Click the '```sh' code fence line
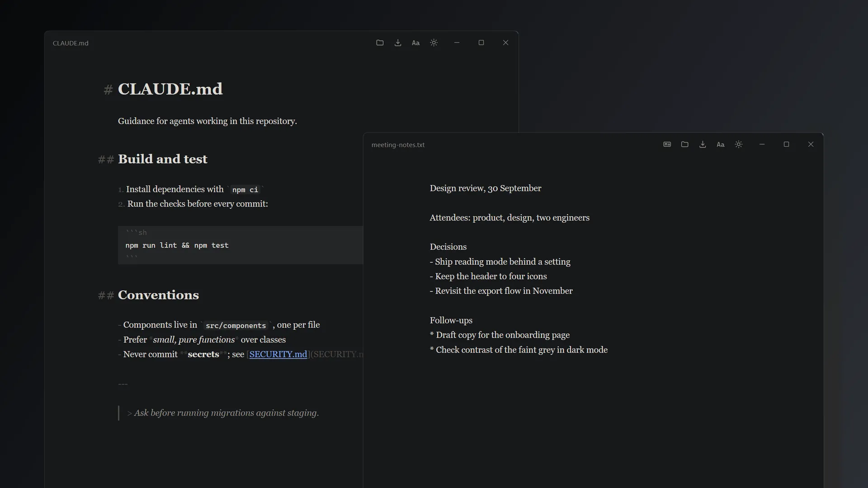Image resolution: width=868 pixels, height=488 pixels. point(136,232)
